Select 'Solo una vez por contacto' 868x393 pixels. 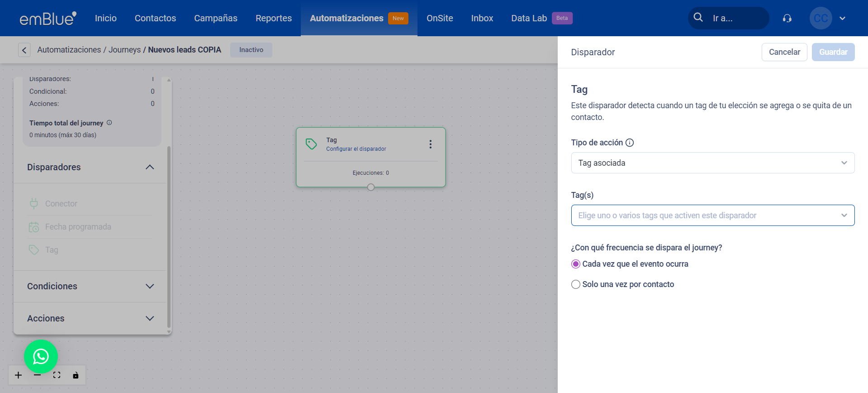click(576, 284)
